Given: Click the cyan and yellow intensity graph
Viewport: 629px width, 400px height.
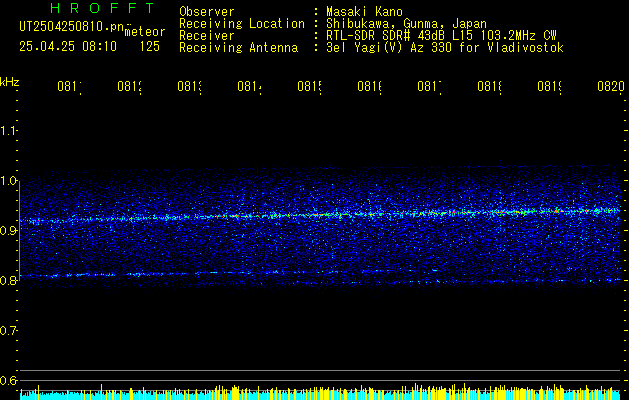Looking at the screenshot, I should point(320,393).
